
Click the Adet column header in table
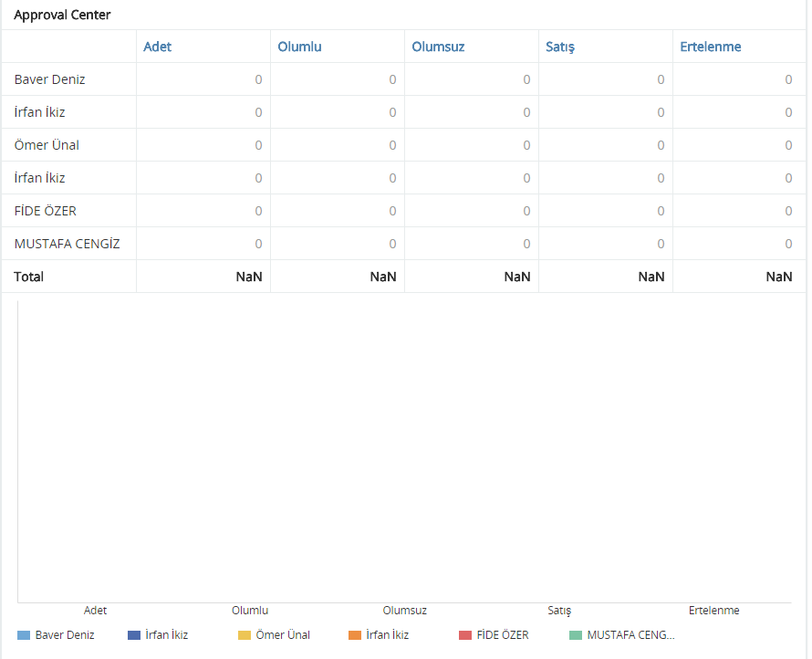pos(157,47)
